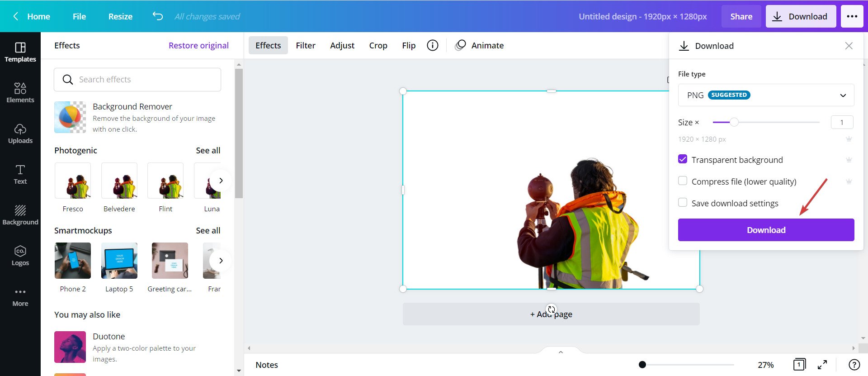Expand the PNG file type dropdown
The height and width of the screenshot is (376, 868).
[766, 95]
